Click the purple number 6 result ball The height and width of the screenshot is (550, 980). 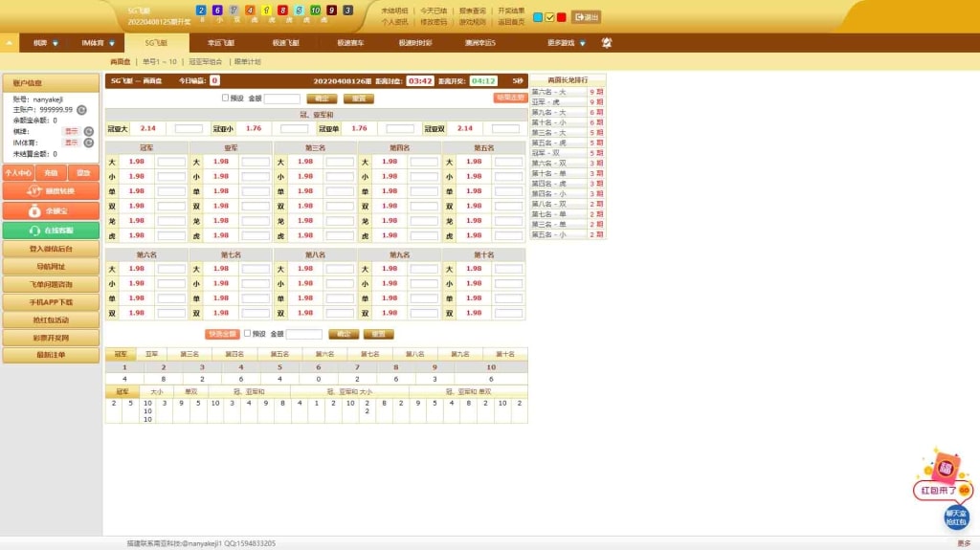click(x=217, y=10)
